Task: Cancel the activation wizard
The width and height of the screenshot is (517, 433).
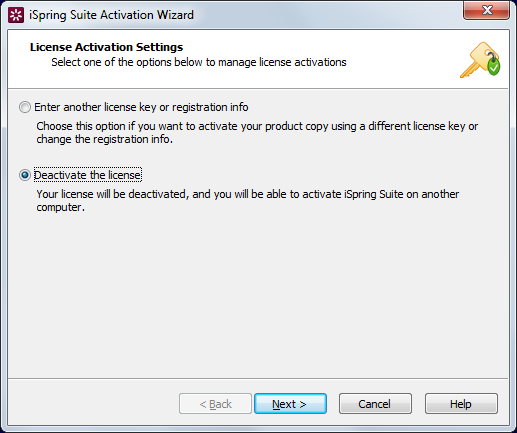Action: coord(375,404)
